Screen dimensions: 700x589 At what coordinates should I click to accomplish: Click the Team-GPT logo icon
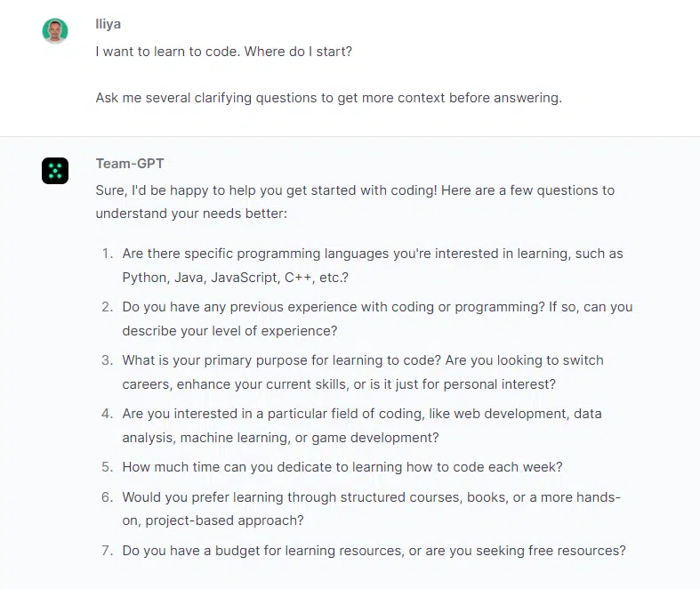55,171
